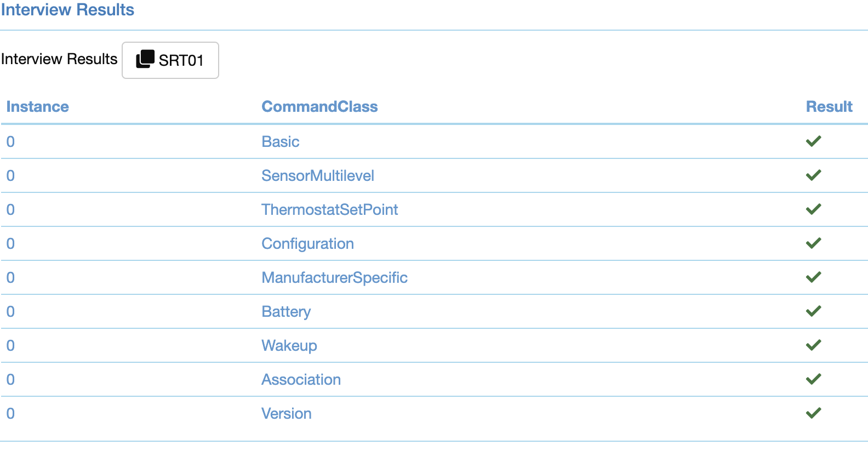
Task: Click the checkmark in the Version row
Action: (x=813, y=414)
